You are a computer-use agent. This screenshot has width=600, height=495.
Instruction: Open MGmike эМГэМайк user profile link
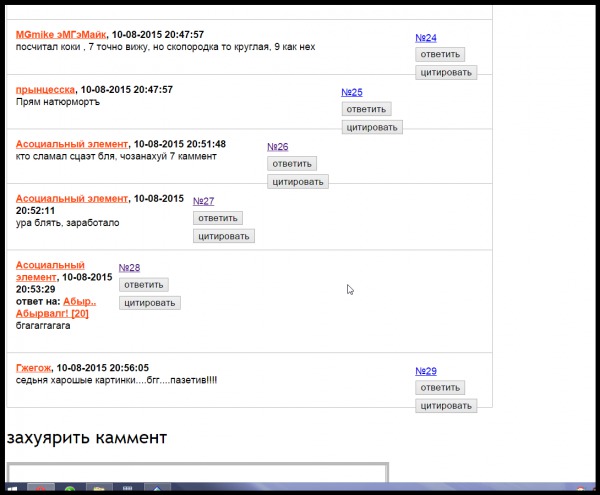pos(61,34)
